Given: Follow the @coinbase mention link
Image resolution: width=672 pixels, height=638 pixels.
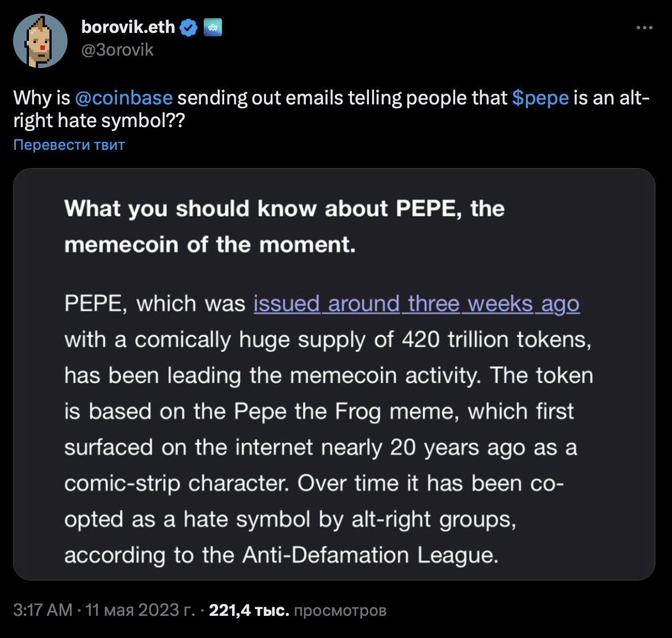Looking at the screenshot, I should point(124,98).
